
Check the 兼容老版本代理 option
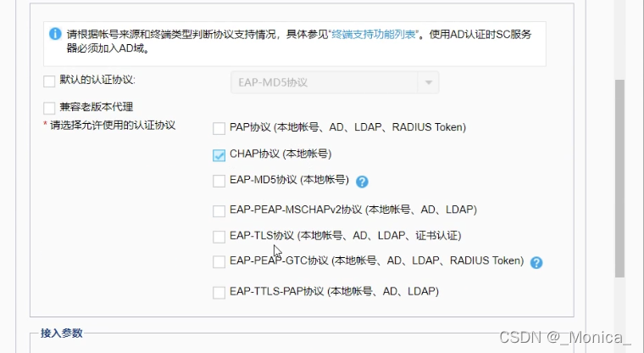pyautogui.click(x=49, y=109)
